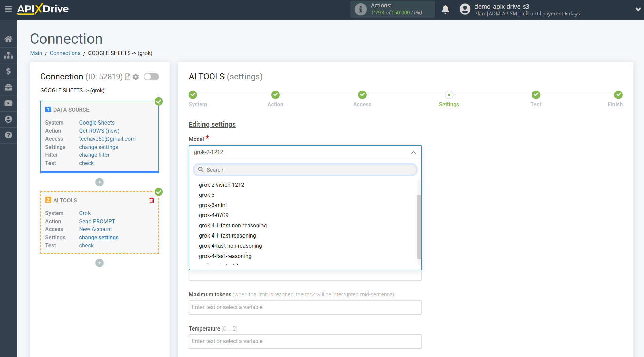Screen dimensions: 644x357
Task: Click the Maximum tokens input field
Action: [305, 307]
